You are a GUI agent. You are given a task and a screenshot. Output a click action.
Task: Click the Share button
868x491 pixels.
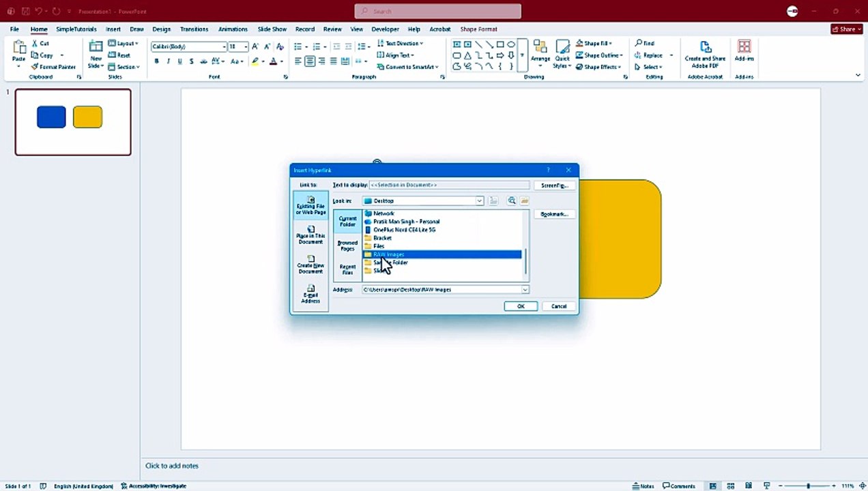tap(847, 29)
